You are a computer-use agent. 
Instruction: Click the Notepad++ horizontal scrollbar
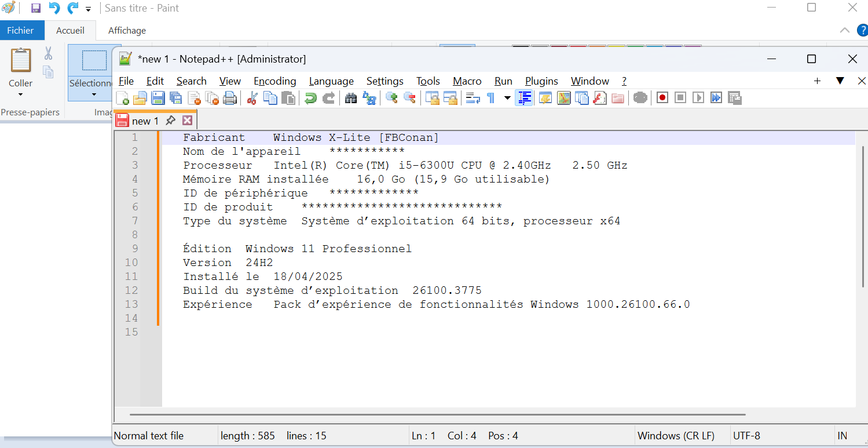[437, 414]
